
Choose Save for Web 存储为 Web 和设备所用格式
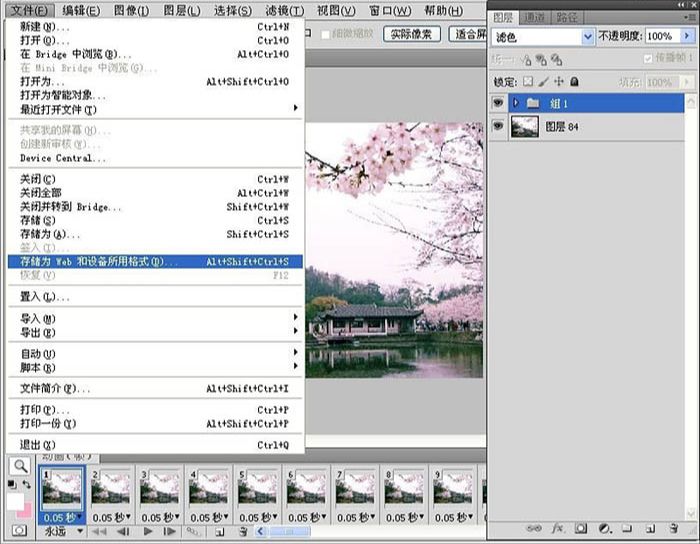click(x=155, y=262)
